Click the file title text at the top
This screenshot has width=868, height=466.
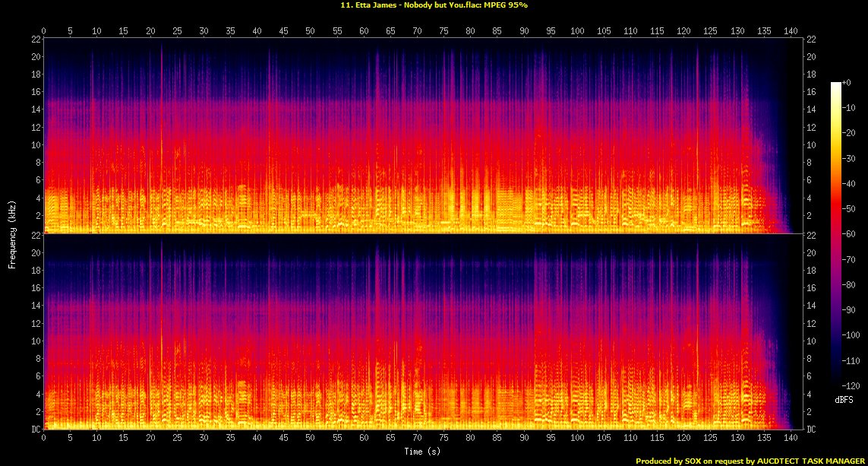pyautogui.click(x=434, y=5)
